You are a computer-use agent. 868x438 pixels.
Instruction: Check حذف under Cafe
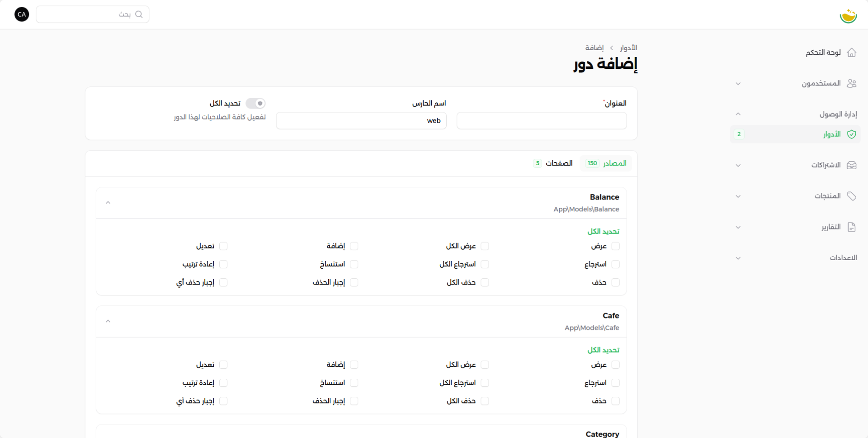pos(615,401)
